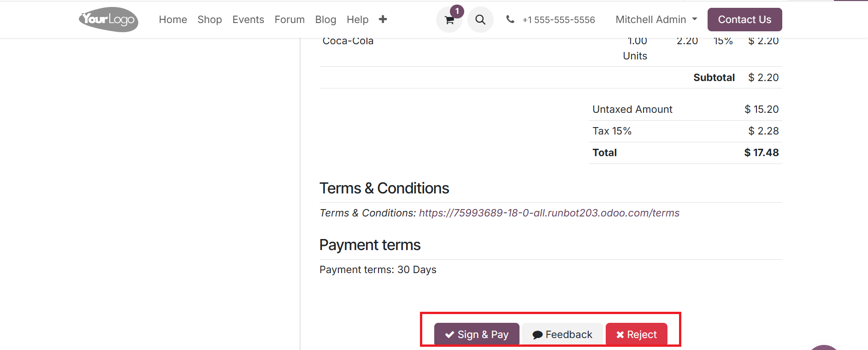The width and height of the screenshot is (868, 350).
Task: Expand the Mitchell Admin user dropdown
Action: pos(656,19)
